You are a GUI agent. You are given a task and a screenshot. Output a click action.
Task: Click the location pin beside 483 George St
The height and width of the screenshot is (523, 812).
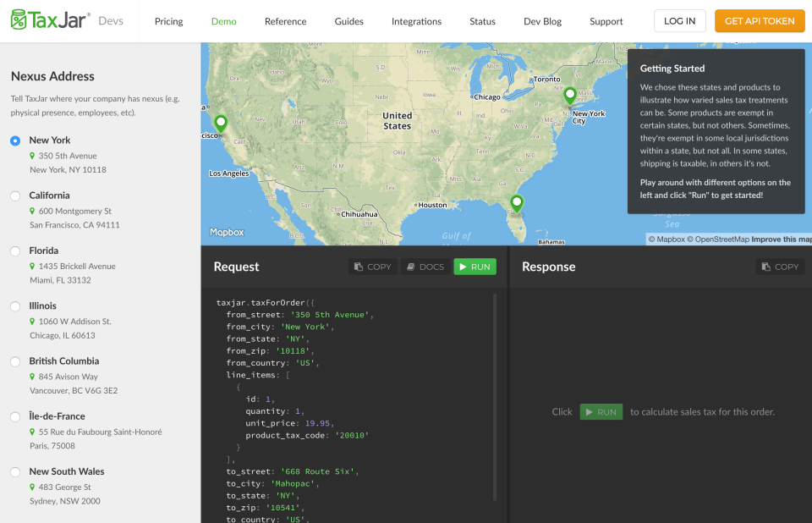[x=32, y=487]
